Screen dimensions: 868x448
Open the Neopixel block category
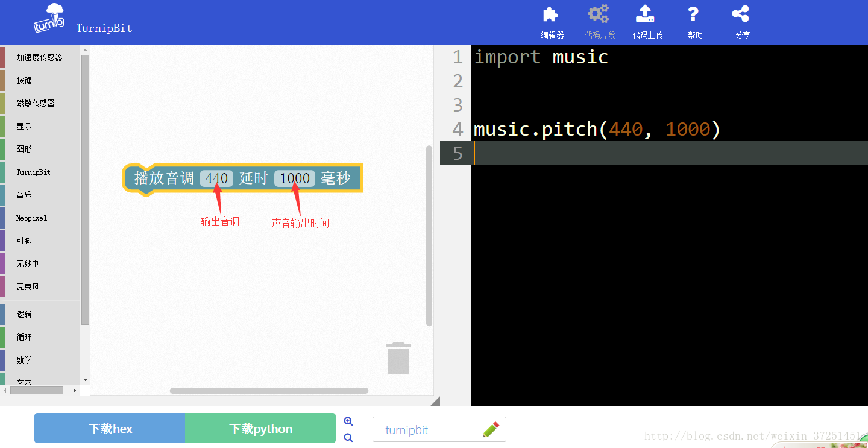click(40, 218)
